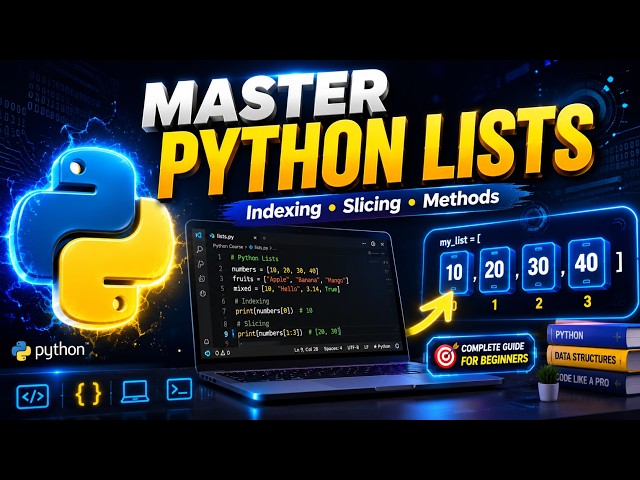Image resolution: width=640 pixels, height=480 pixels.
Task: Click the errors and warnings count in the status bar
Action: (222, 353)
